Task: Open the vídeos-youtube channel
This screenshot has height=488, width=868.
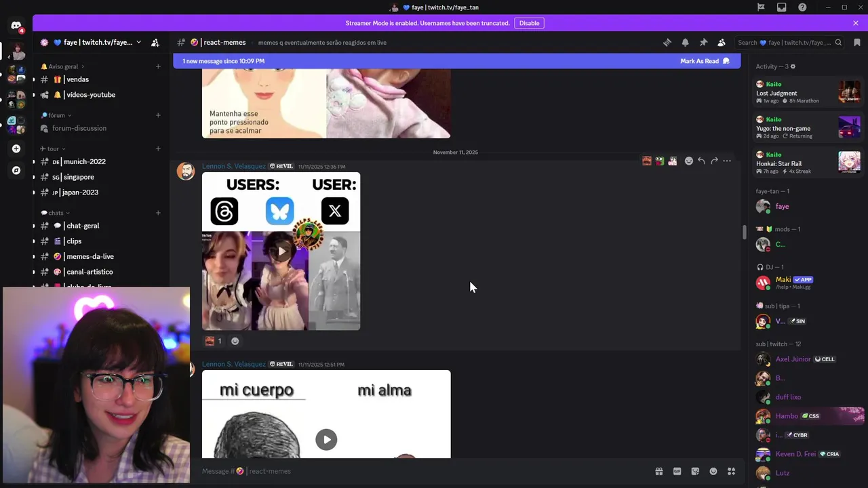Action: pos(100,95)
